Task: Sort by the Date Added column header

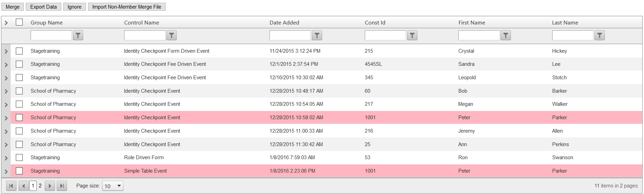Action: pyautogui.click(x=284, y=22)
